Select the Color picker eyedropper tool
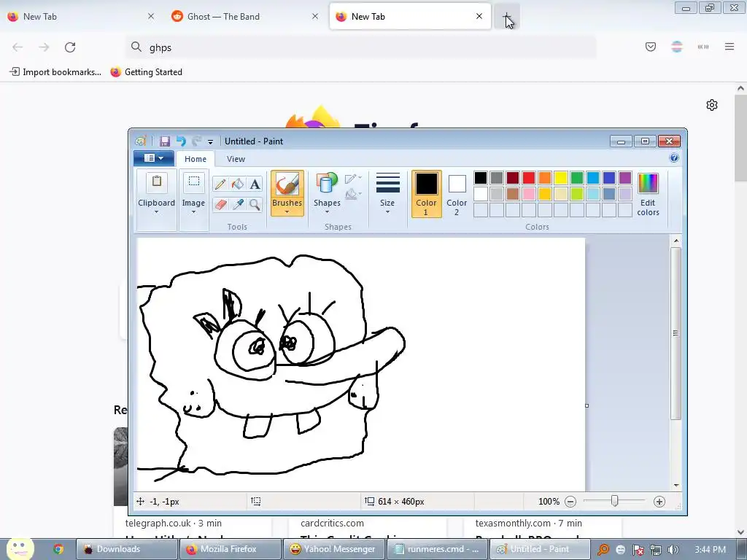This screenshot has width=747, height=560. coord(237,205)
